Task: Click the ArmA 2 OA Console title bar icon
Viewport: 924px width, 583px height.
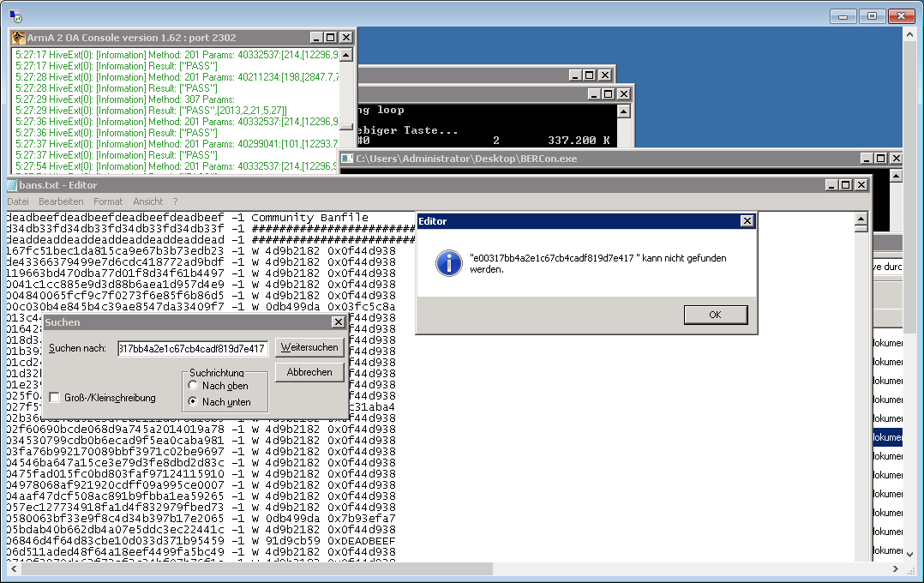Action: pos(18,38)
